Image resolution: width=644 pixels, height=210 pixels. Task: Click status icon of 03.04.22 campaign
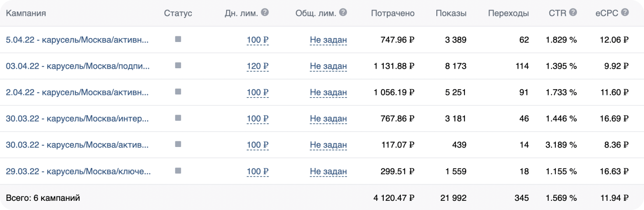point(178,66)
